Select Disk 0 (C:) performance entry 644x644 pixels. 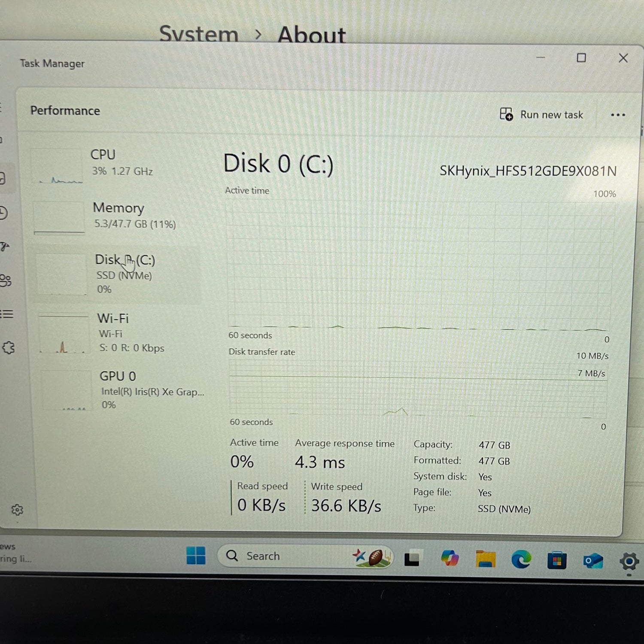(x=115, y=274)
